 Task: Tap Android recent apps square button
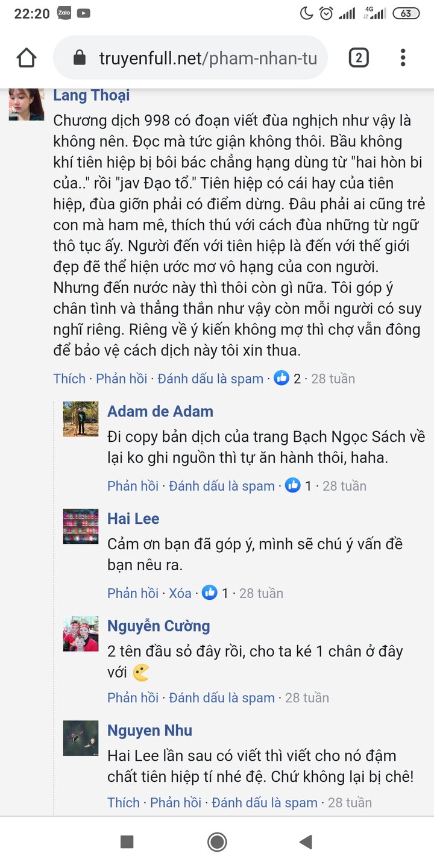tap(127, 842)
